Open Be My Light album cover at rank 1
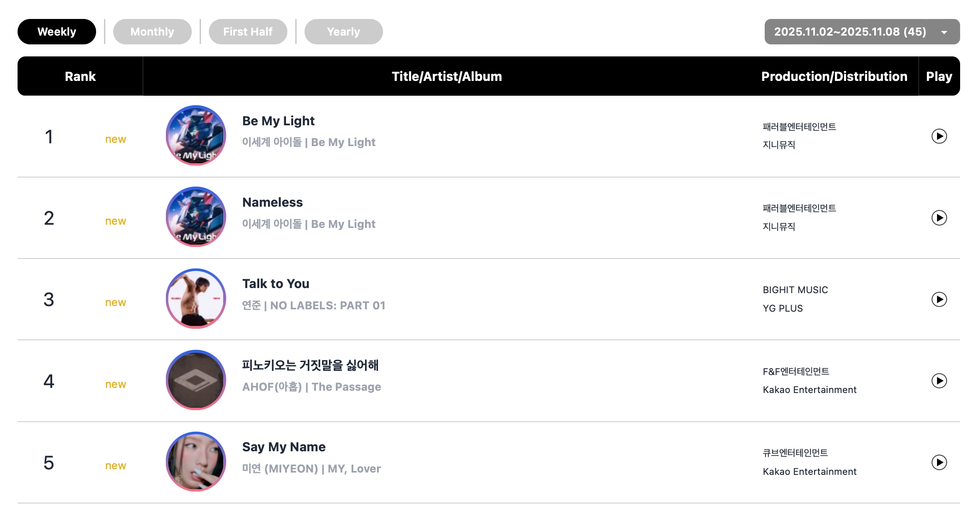Viewport: 980px width, 510px height. 196,135
